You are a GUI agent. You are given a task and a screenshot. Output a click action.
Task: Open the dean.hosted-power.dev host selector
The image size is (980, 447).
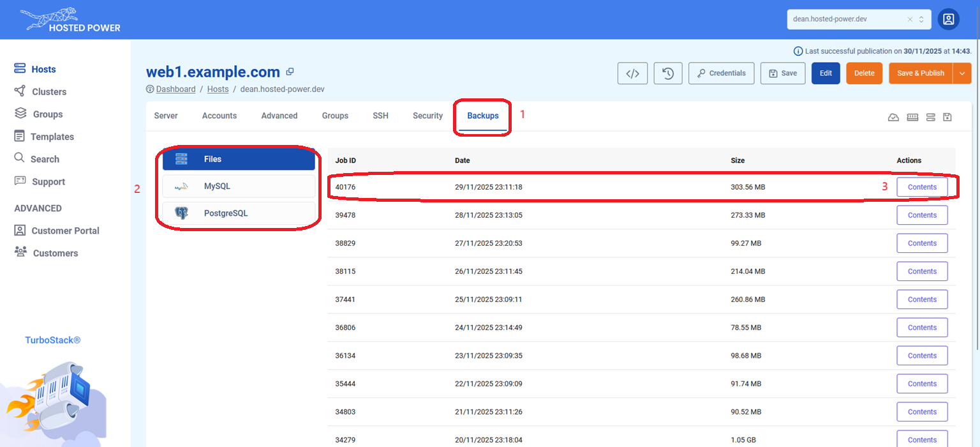tap(845, 19)
